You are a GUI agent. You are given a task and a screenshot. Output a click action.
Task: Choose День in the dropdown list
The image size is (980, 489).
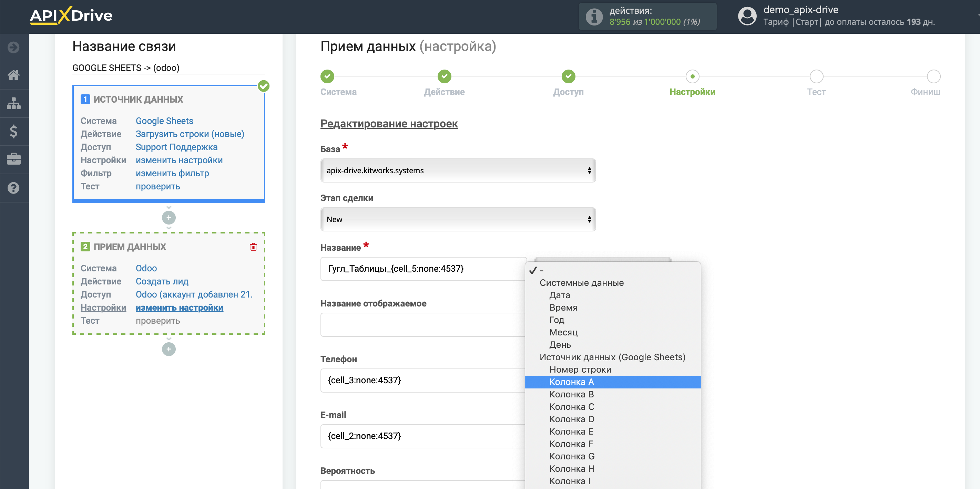[613, 345]
